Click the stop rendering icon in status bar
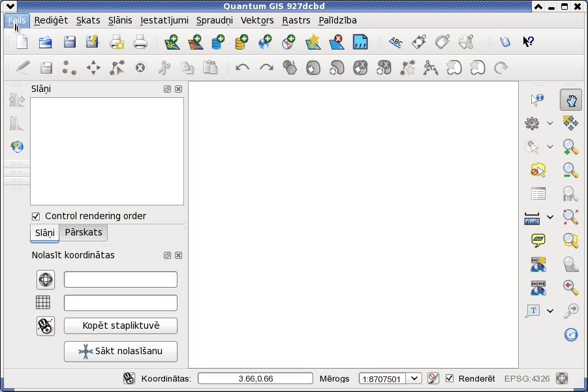The width and height of the screenshot is (588, 392). 433,378
